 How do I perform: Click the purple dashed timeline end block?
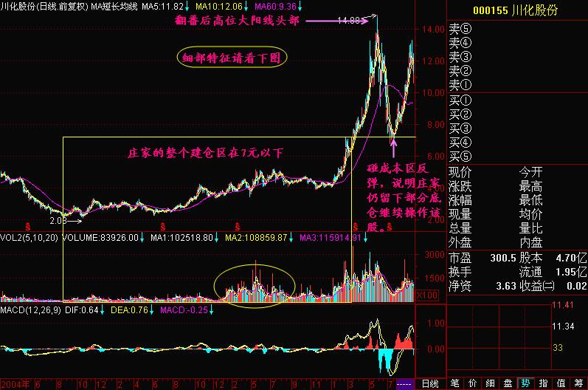click(405, 383)
